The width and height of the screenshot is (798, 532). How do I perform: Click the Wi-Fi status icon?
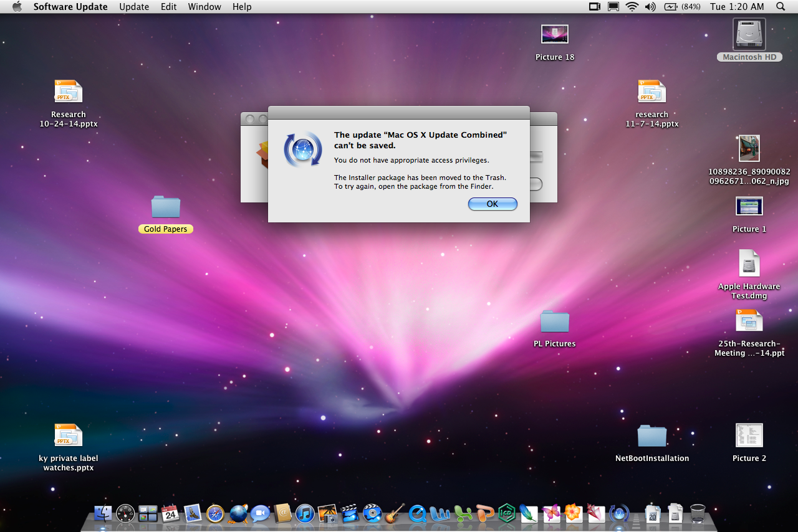(632, 7)
